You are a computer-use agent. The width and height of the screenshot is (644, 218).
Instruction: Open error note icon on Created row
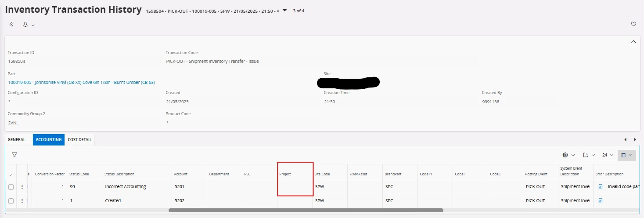pos(601,201)
